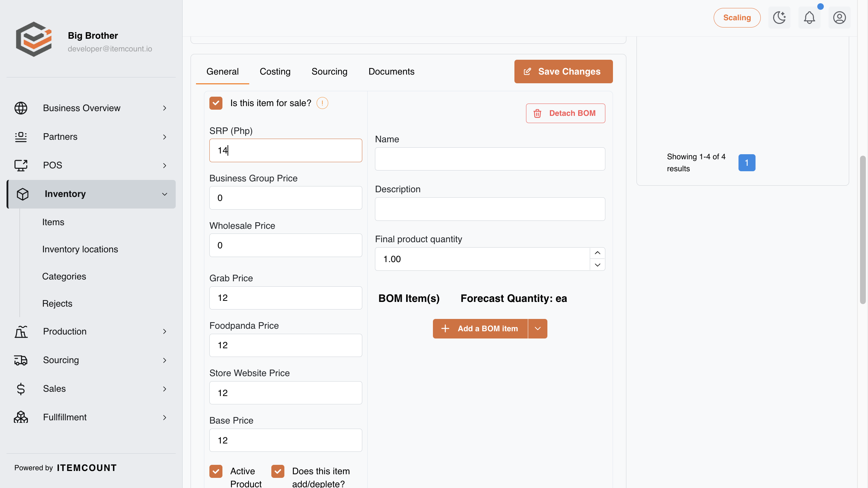Switch to the Costing tab

click(275, 72)
